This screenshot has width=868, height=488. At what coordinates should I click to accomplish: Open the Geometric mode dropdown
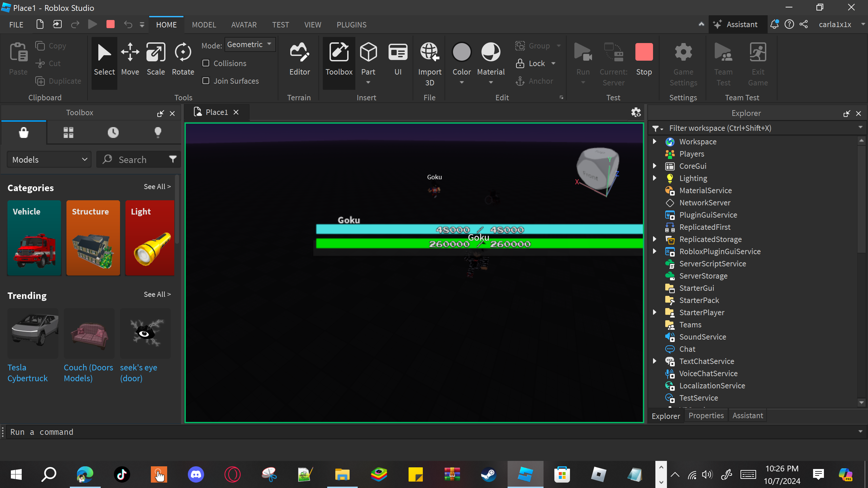tap(250, 45)
